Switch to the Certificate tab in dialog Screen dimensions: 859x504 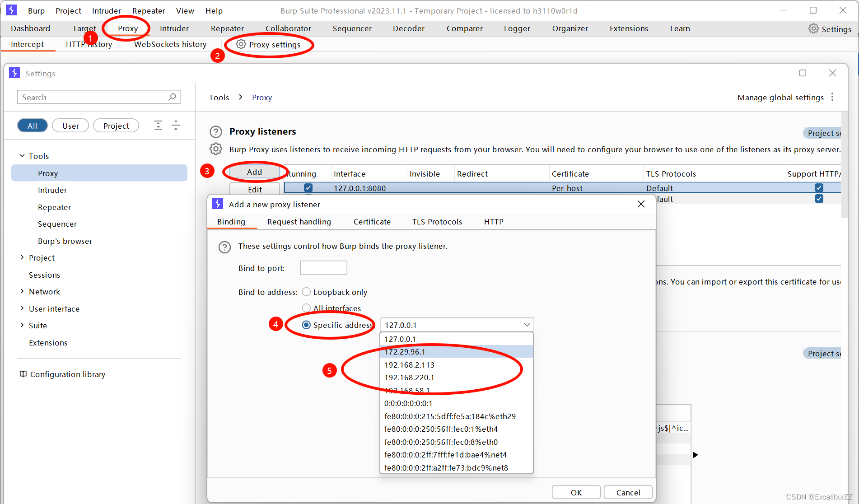point(372,222)
